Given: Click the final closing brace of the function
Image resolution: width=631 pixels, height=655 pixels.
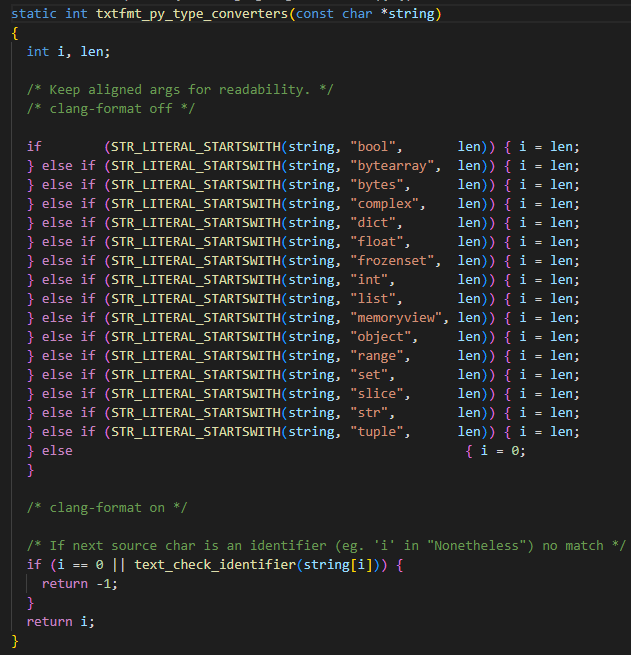Looking at the screenshot, I should 15,641.
